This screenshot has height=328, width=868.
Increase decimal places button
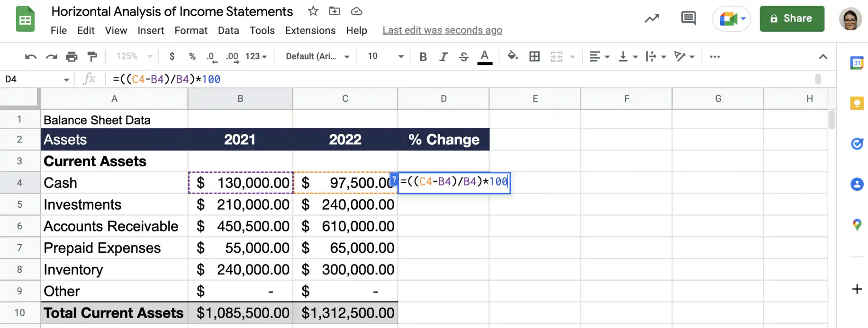coord(232,57)
